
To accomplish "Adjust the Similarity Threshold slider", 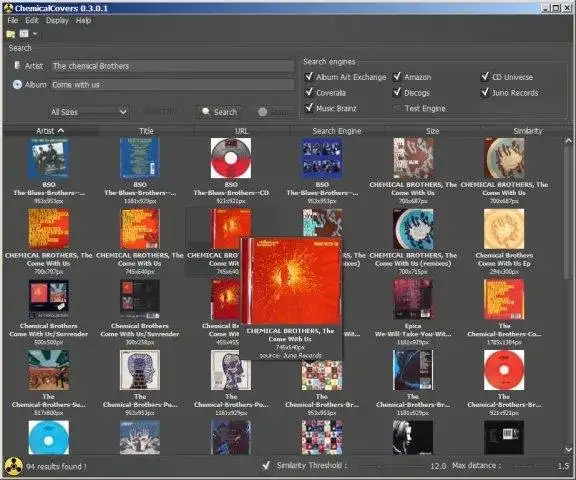I will 392,466.
